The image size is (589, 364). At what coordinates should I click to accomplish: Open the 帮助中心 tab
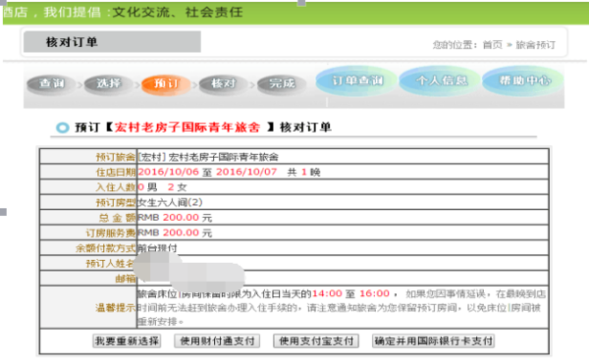click(x=523, y=80)
